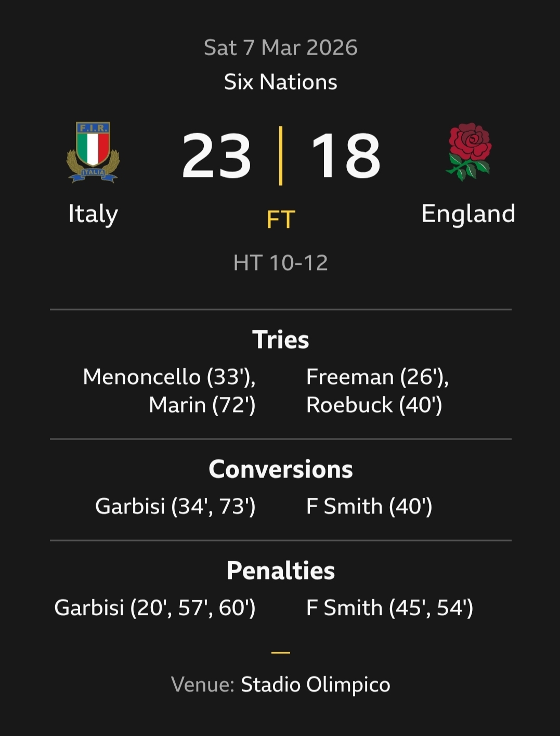Click Garbisi's conversions (34', 73') entry
Viewport: 560px width, 736px height.
pos(175,506)
